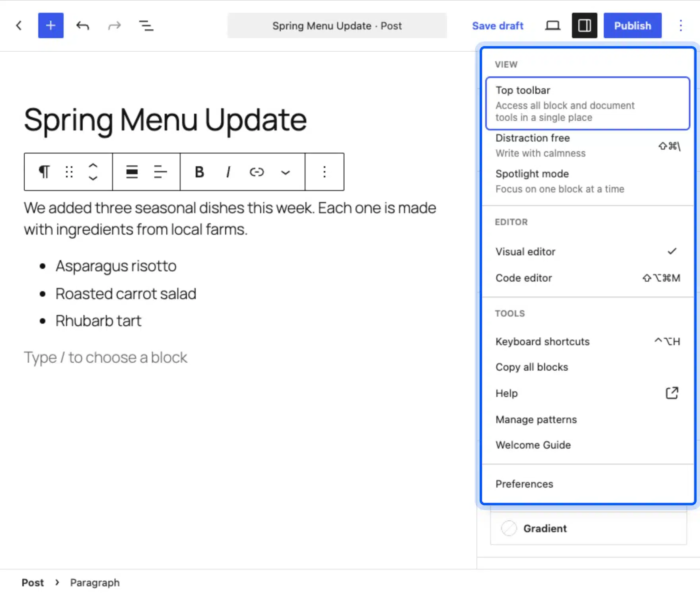Enable Distraction free mode

point(587,146)
